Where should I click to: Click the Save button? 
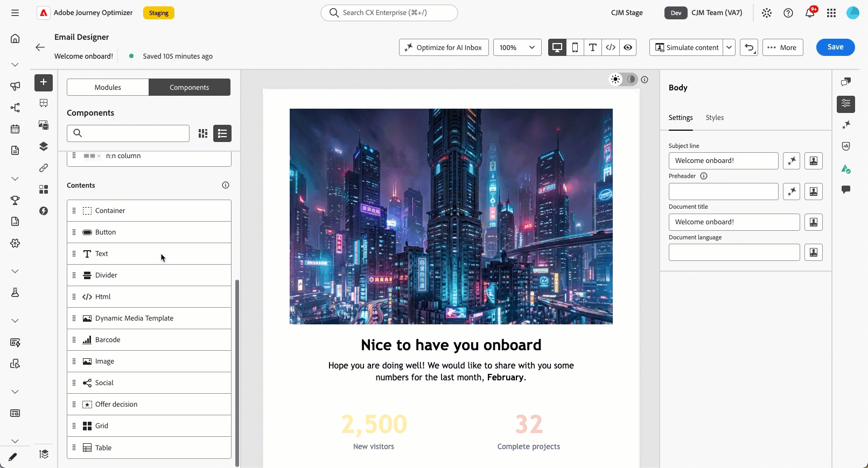pyautogui.click(x=836, y=47)
